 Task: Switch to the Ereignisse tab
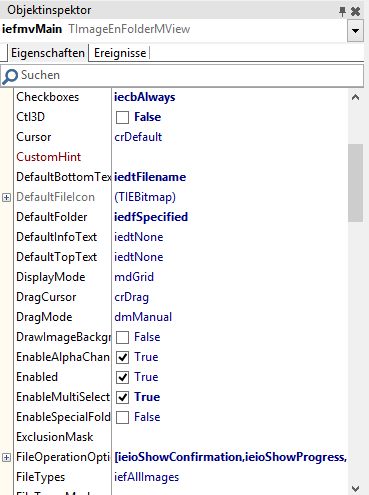[120, 53]
